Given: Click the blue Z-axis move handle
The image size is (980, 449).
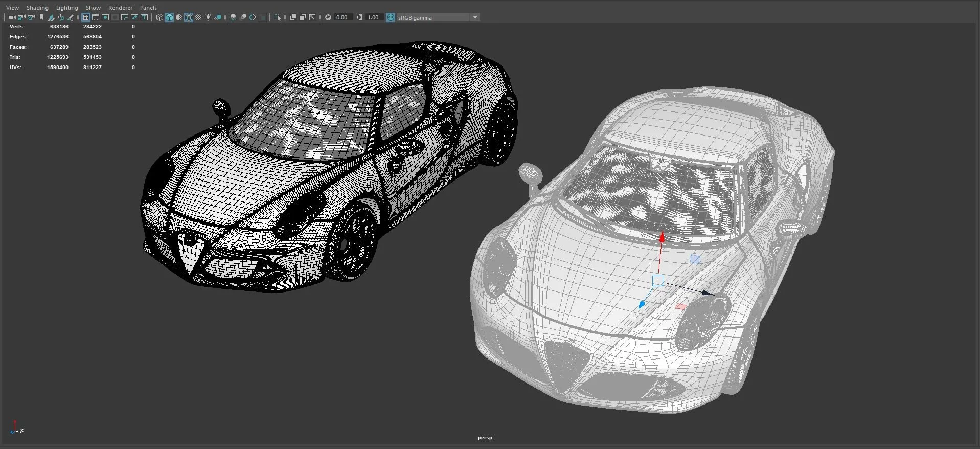Looking at the screenshot, I should (x=642, y=305).
